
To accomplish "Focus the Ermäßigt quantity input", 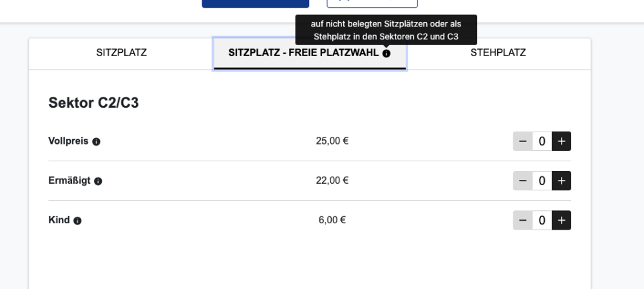I will 542,181.
